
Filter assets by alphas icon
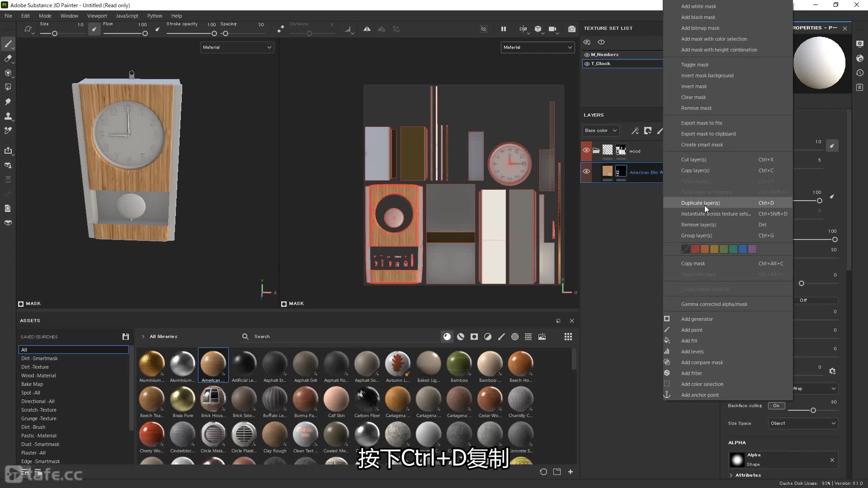[515, 337]
